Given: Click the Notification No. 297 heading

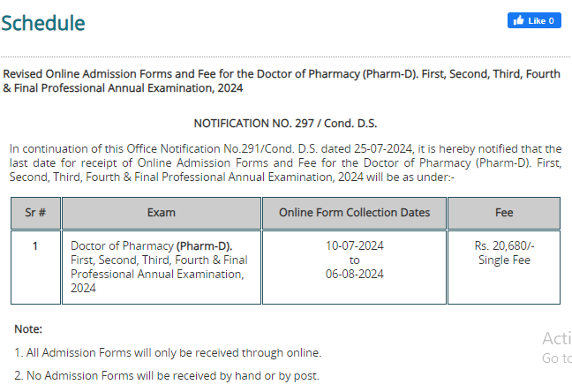Looking at the screenshot, I should coord(285,124).
